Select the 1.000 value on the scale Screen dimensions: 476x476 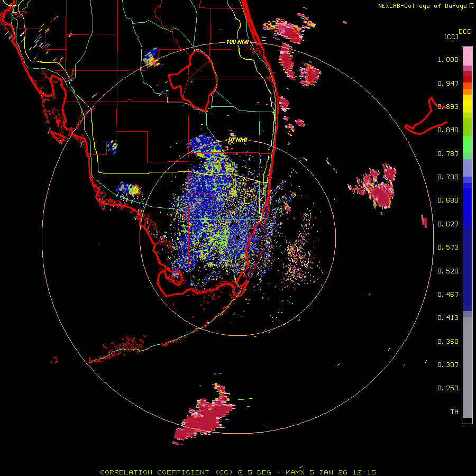point(448,59)
